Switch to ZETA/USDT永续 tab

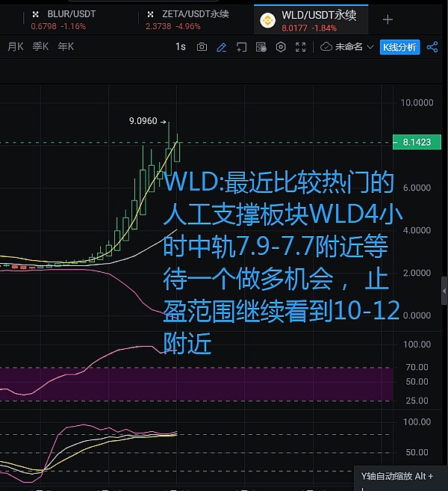[x=194, y=20]
